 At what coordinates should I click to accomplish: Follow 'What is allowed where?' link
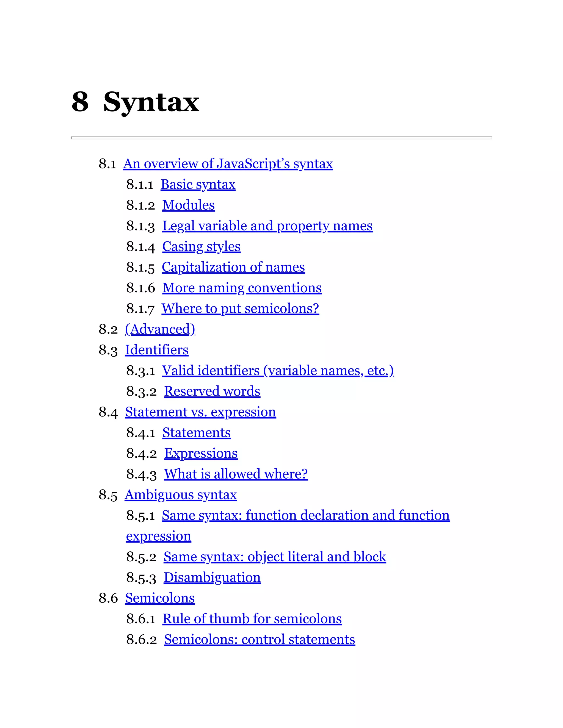[236, 474]
